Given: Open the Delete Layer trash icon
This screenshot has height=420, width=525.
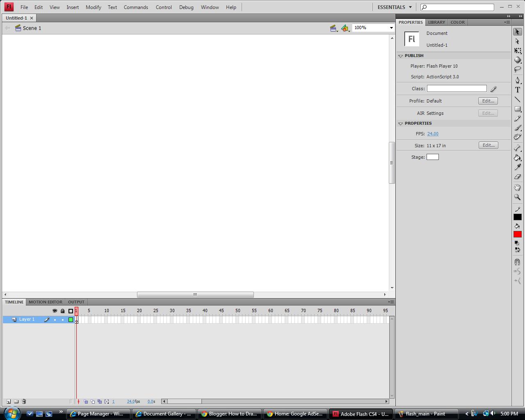Looking at the screenshot, I should 24,402.
